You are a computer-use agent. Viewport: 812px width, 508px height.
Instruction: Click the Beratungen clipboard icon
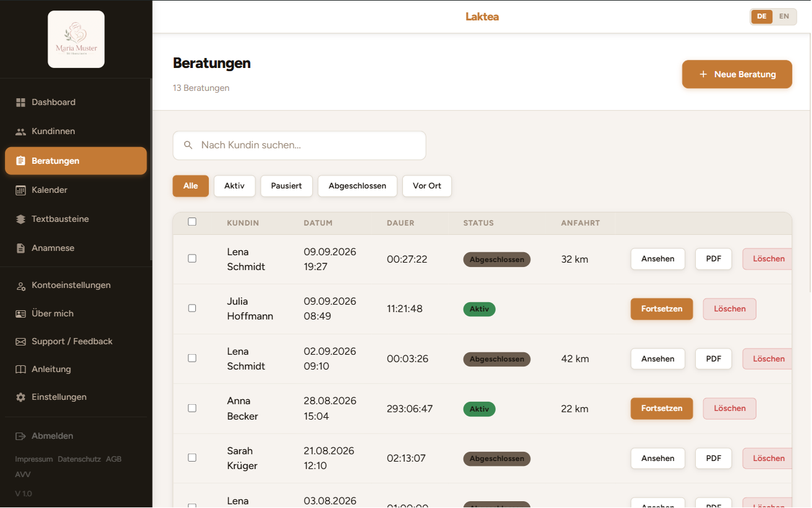coord(20,161)
